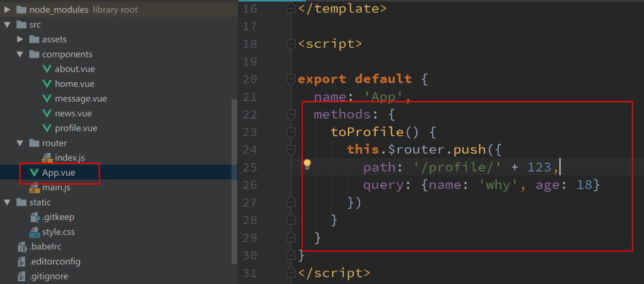Select .babelrc config file
This screenshot has height=284, width=644.
point(45,247)
